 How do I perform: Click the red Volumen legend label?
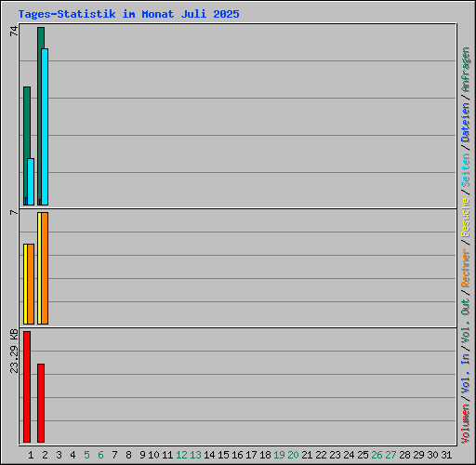pyautogui.click(x=465, y=423)
